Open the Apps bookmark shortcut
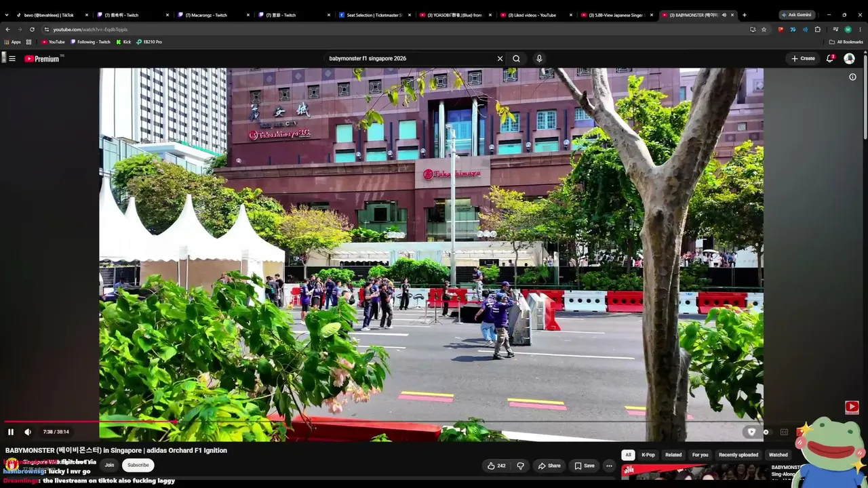Viewport: 868px width, 488px height. [x=12, y=42]
